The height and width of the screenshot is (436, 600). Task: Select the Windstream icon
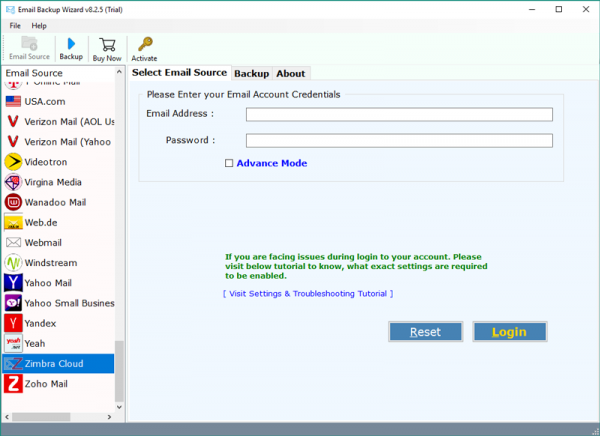click(x=13, y=263)
